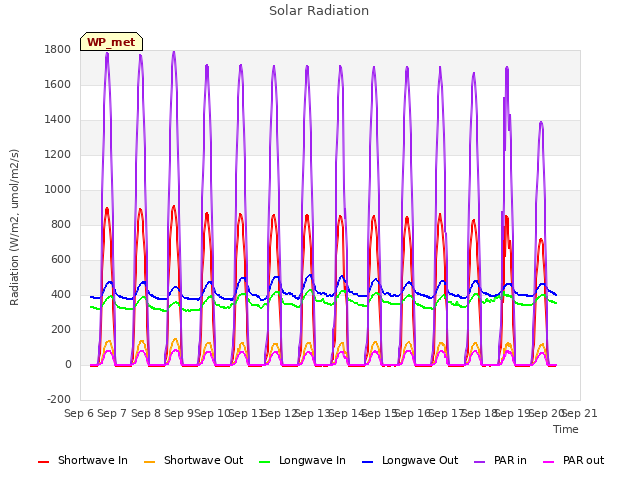Click the orange Shortwave Out legend swatch
Image resolution: width=640 pixels, height=480 pixels.
[x=150, y=462]
